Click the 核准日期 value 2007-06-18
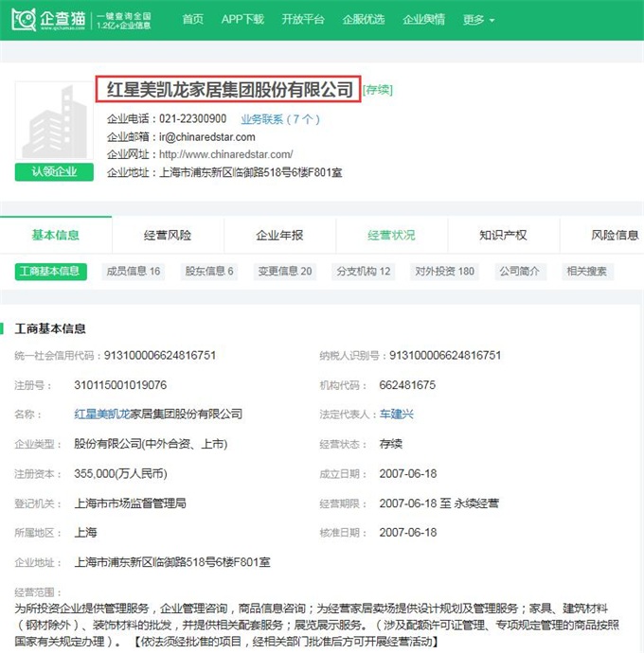Viewport: 644px width, 653px height. [408, 533]
